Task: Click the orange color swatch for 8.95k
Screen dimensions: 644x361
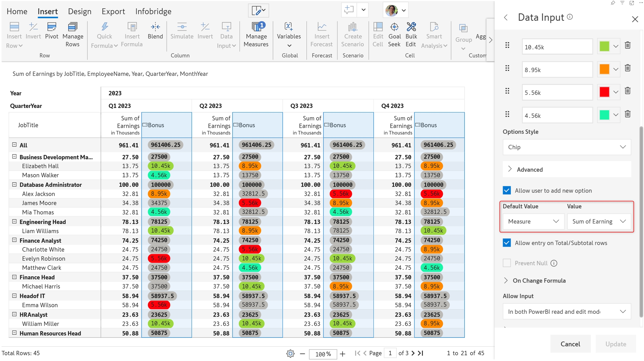Action: tap(604, 69)
